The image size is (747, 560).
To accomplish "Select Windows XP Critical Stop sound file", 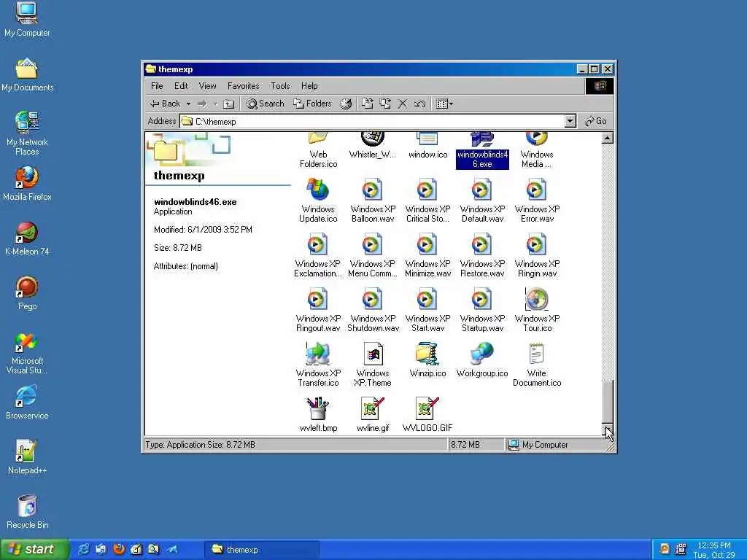I will [427, 201].
